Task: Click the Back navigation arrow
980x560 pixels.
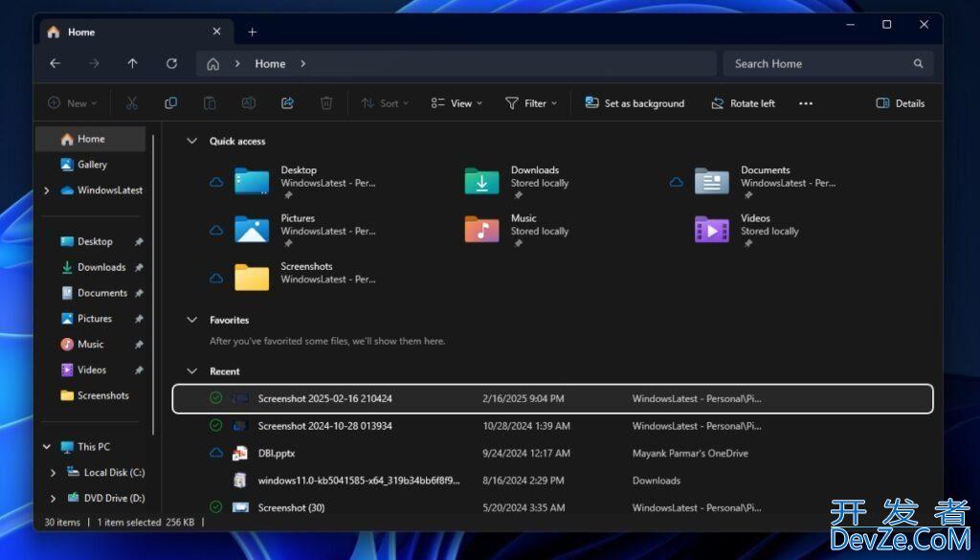Action: click(55, 63)
